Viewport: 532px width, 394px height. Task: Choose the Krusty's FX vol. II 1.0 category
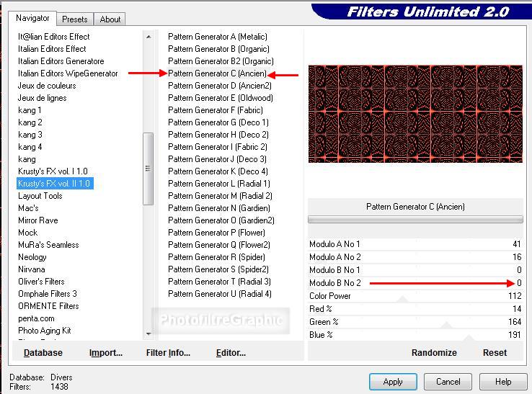pyautogui.click(x=54, y=184)
